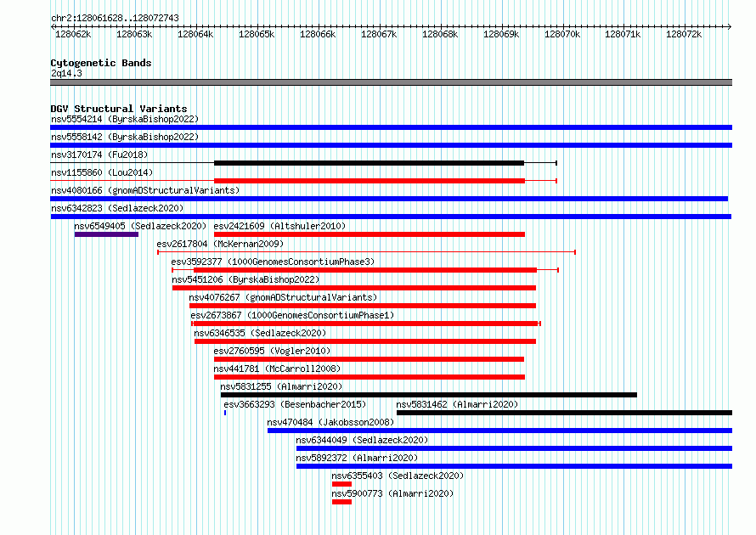Click the left arrow of the ruler
Viewport: 756px width, 535px height.
pyautogui.click(x=53, y=26)
